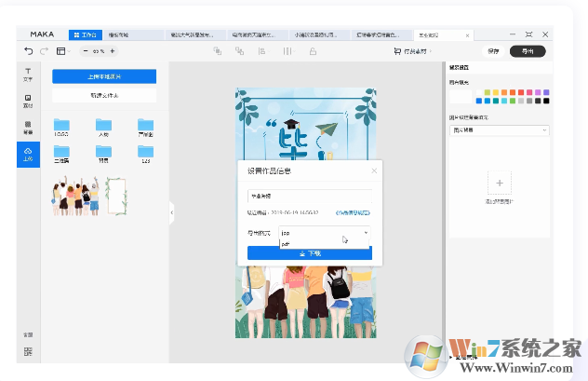Select the group of students uploaded image
Screen dimensions: 588x381
(75, 196)
